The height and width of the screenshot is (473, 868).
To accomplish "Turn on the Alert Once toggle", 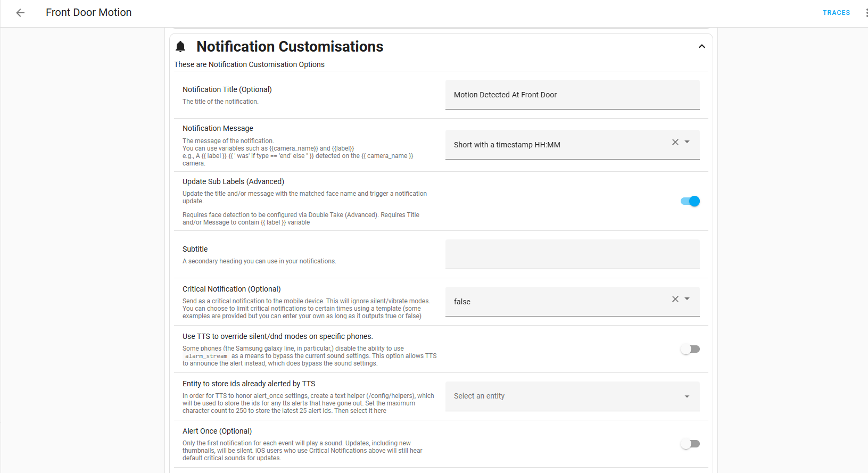I will click(690, 444).
